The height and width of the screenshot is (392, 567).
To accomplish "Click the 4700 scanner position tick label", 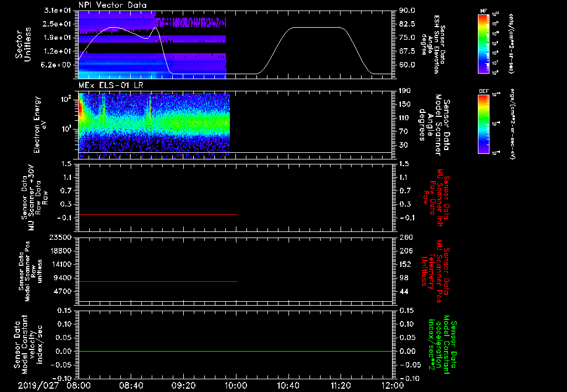I will tap(63, 291).
